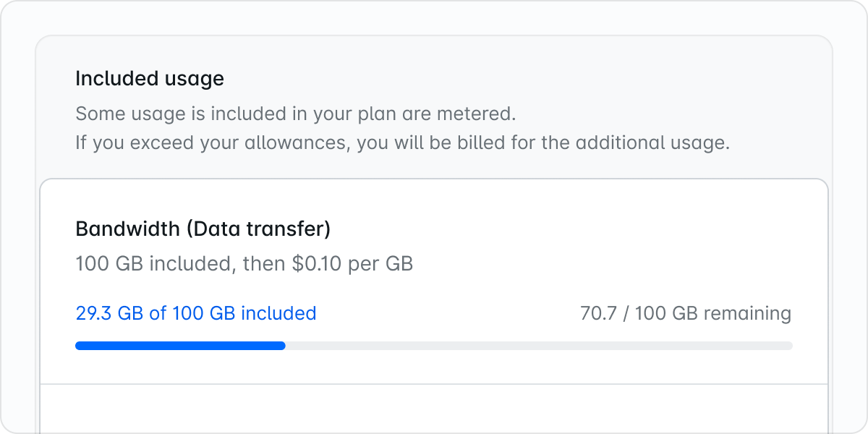
Task: Click the word "remaining" beside the usage total
Action: pyautogui.click(x=747, y=313)
